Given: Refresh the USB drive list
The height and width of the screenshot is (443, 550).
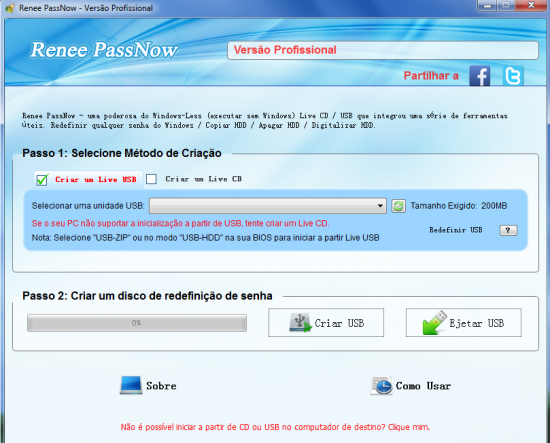Looking at the screenshot, I should coord(398,206).
